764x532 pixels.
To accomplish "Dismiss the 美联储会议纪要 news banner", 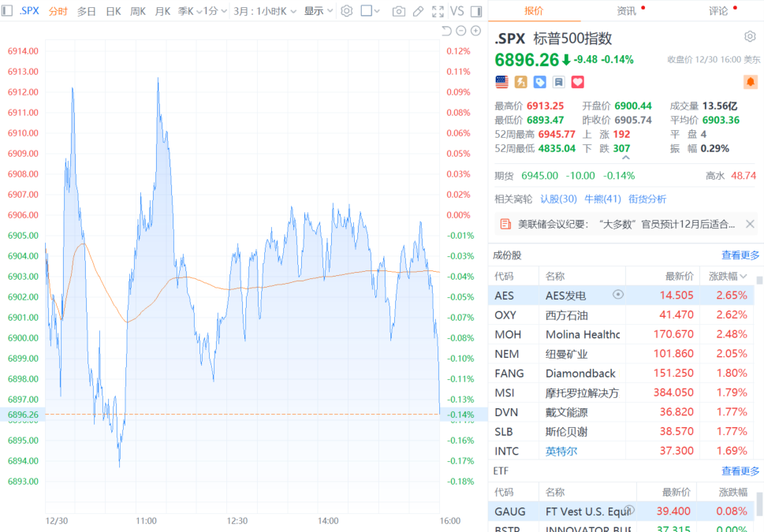I will click(750, 224).
